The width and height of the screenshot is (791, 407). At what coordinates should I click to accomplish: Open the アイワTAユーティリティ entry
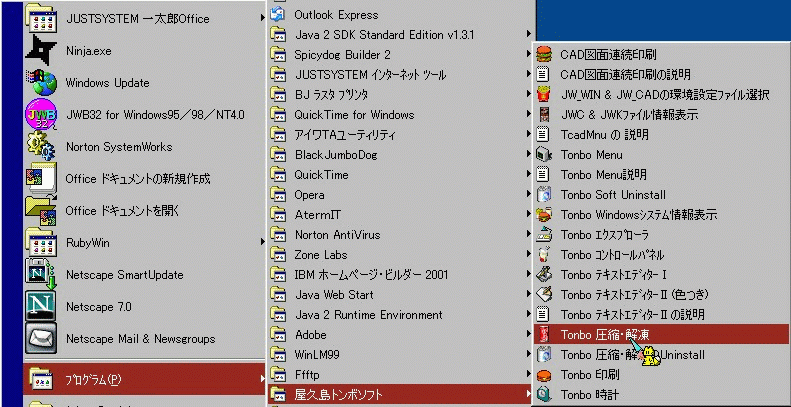(401, 135)
